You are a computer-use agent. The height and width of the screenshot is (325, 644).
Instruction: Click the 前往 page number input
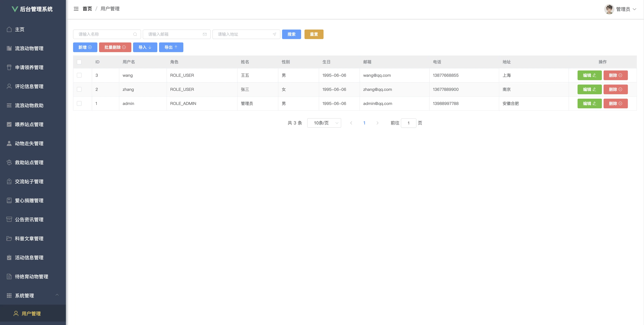click(408, 123)
